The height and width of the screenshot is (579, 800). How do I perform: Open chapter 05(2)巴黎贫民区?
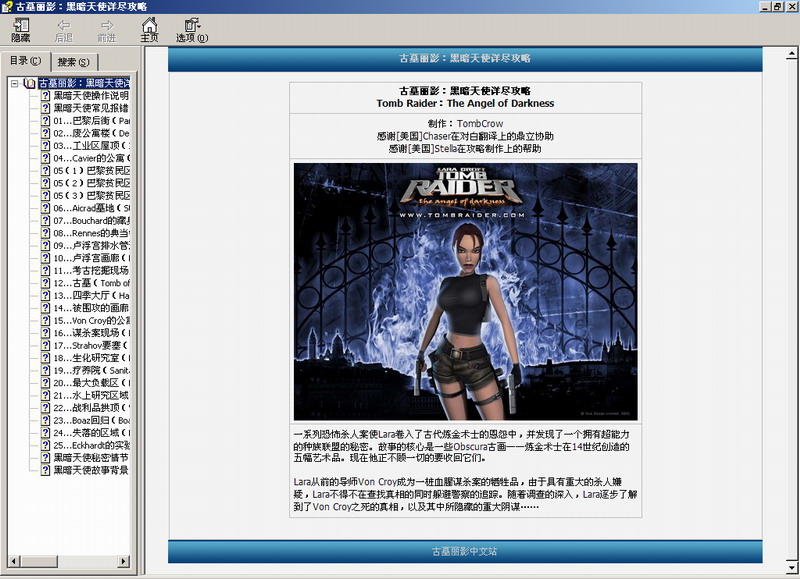pyautogui.click(x=91, y=183)
